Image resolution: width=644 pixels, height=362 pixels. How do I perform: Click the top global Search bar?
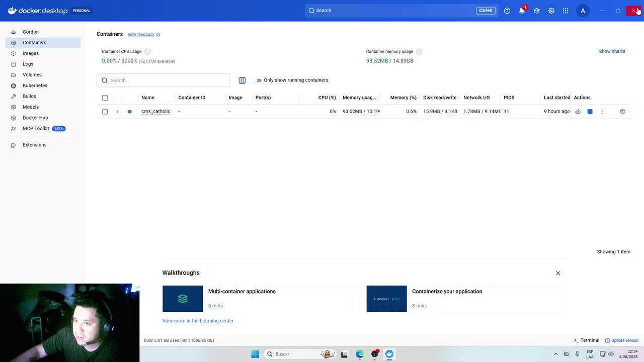tap(401, 11)
